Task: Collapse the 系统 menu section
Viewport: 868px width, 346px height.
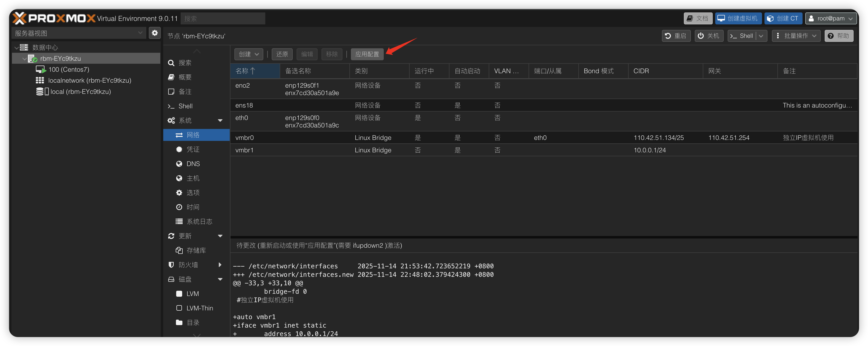Action: click(220, 121)
